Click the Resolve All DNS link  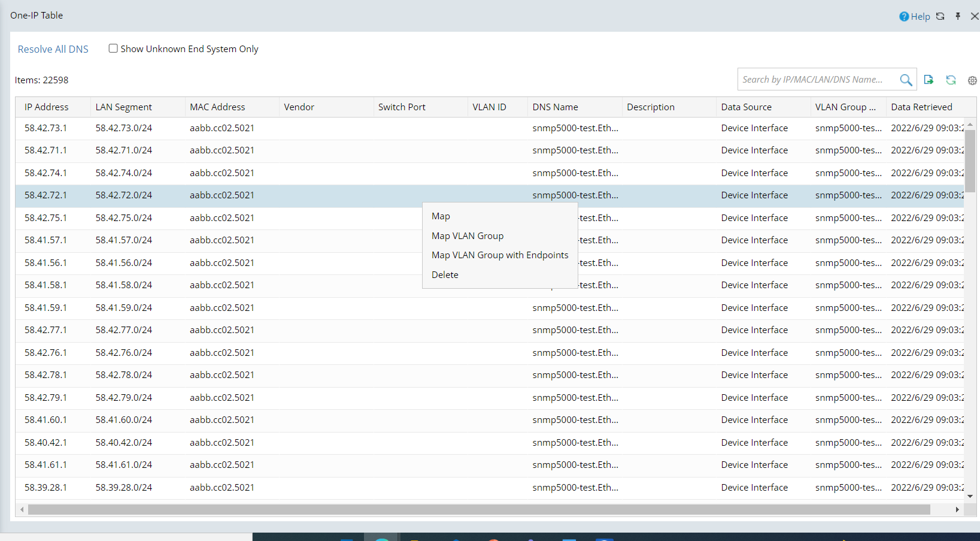tap(53, 49)
